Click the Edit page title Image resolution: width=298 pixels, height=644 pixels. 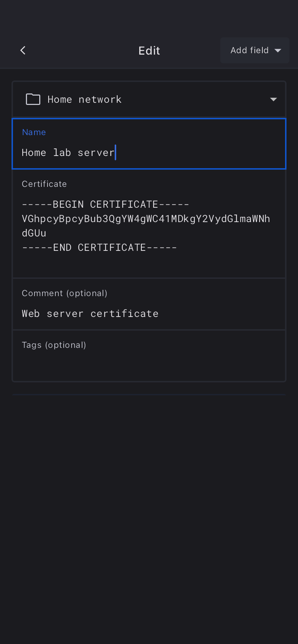149,51
